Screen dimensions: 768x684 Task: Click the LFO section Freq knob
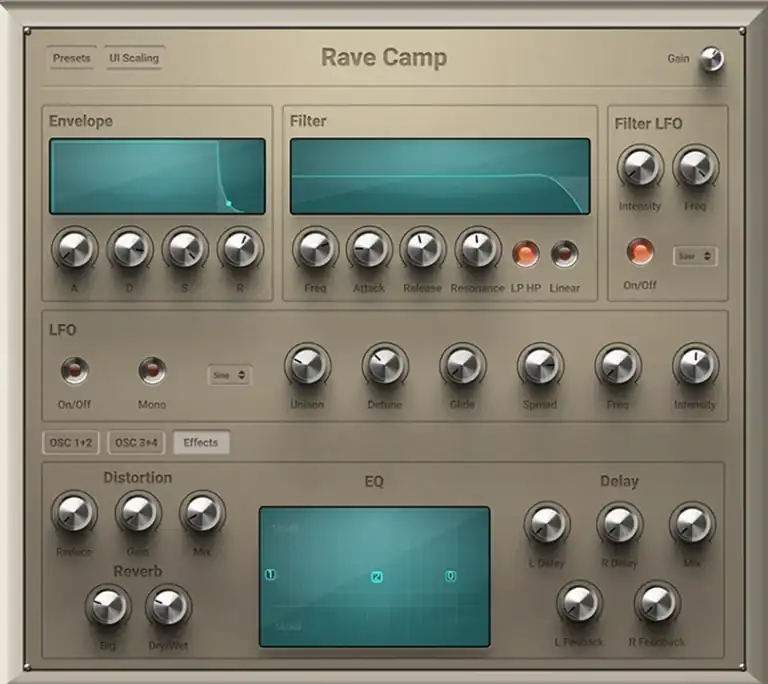(618, 365)
